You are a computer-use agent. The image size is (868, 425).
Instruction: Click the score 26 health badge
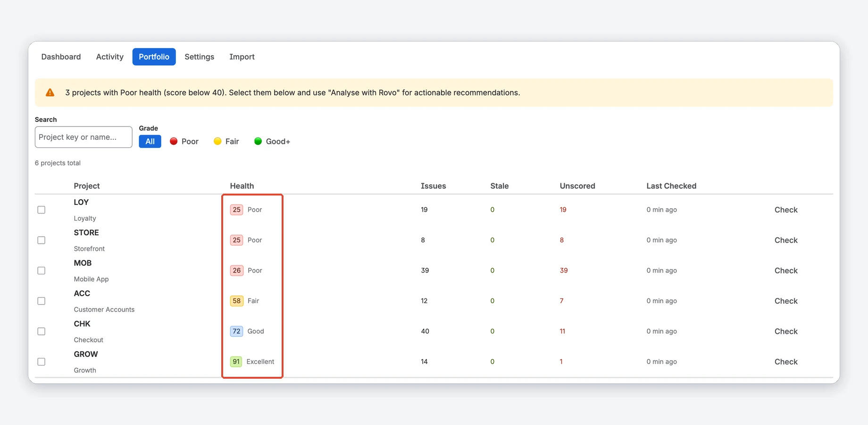click(x=237, y=271)
